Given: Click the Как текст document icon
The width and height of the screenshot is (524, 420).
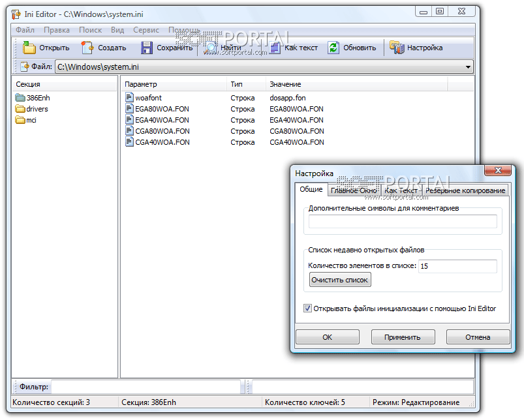Looking at the screenshot, I should coord(275,48).
